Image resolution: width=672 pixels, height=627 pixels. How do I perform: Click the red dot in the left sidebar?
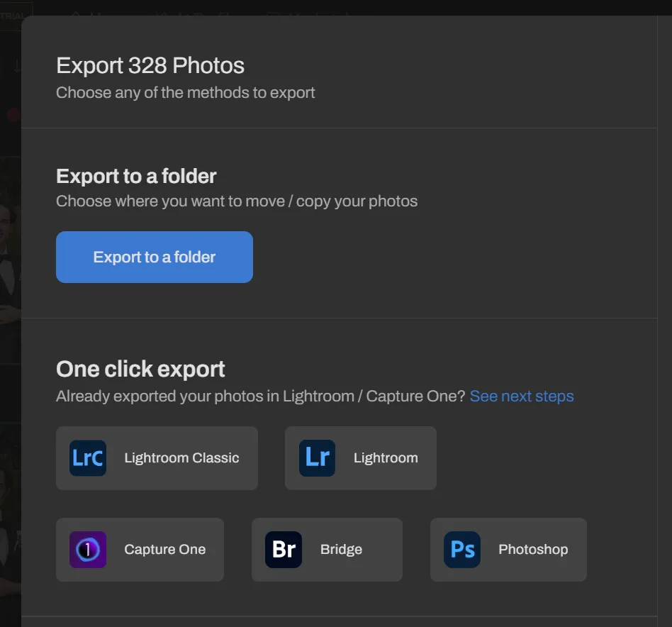pos(13,115)
